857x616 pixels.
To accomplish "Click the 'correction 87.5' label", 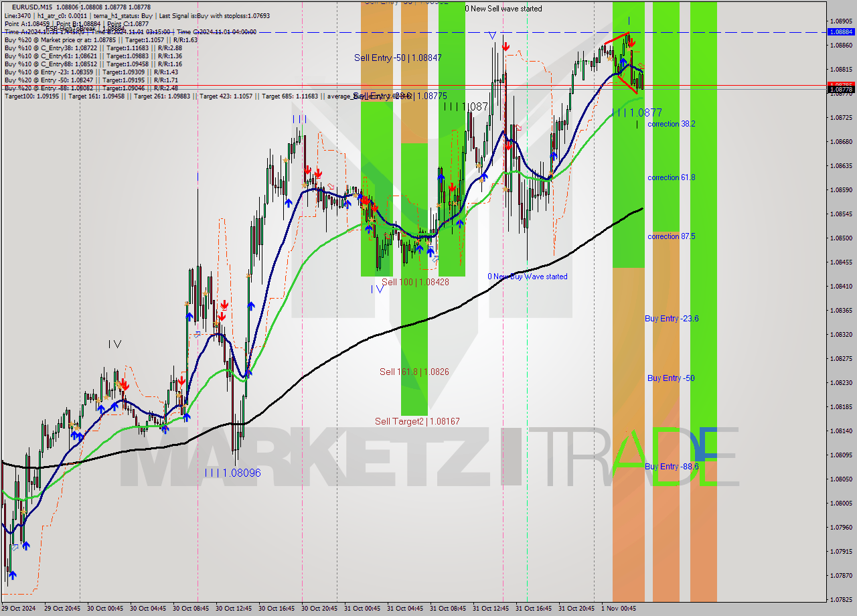I will pyautogui.click(x=671, y=236).
